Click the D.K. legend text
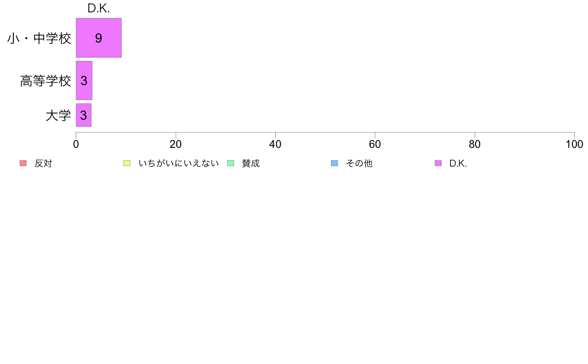 pos(458,163)
